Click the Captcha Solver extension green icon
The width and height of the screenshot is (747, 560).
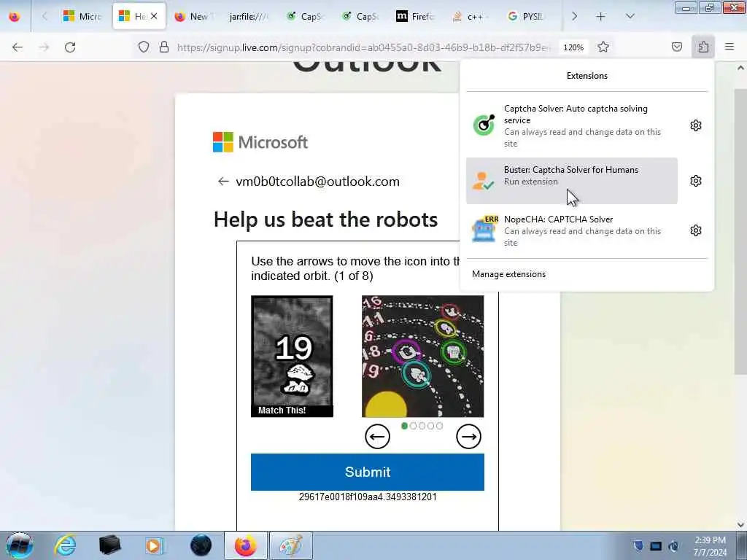(x=484, y=125)
